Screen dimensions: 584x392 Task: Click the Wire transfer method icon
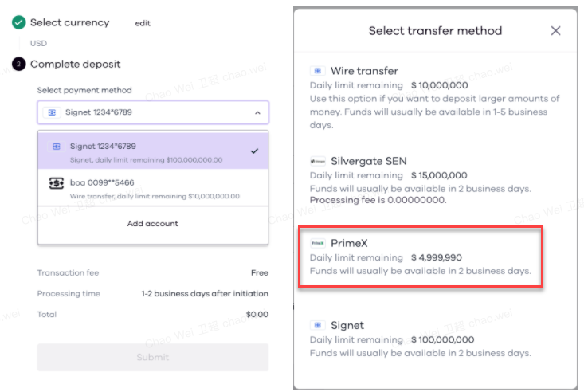[318, 71]
